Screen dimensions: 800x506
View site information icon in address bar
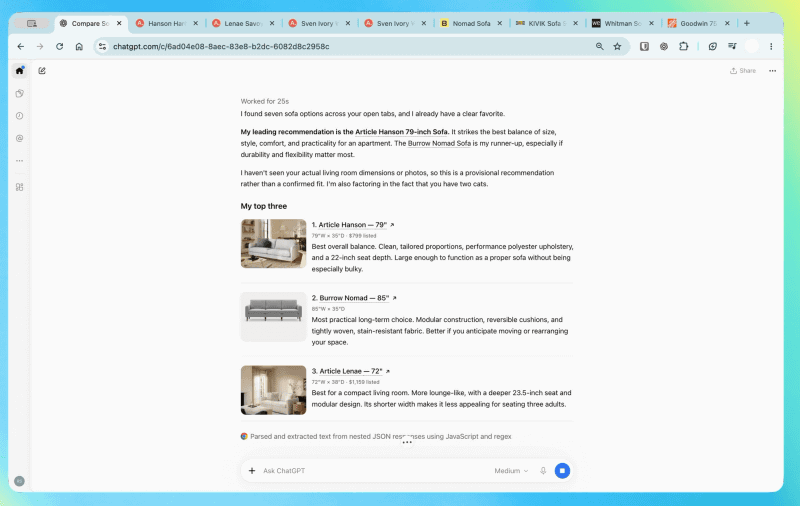103,46
